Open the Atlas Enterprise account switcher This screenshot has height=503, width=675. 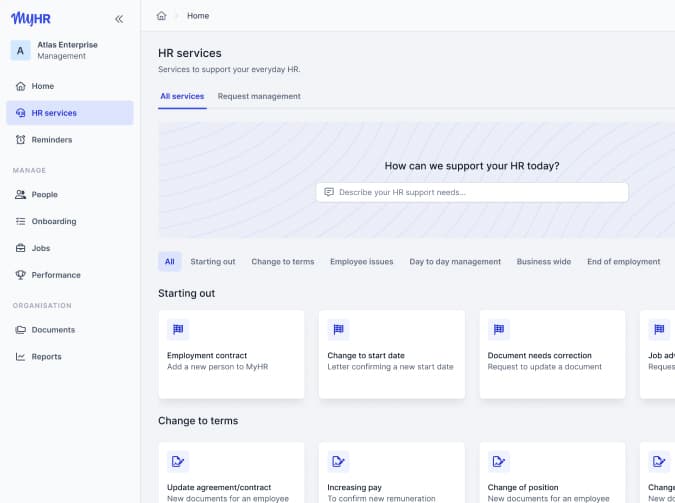tap(68, 50)
